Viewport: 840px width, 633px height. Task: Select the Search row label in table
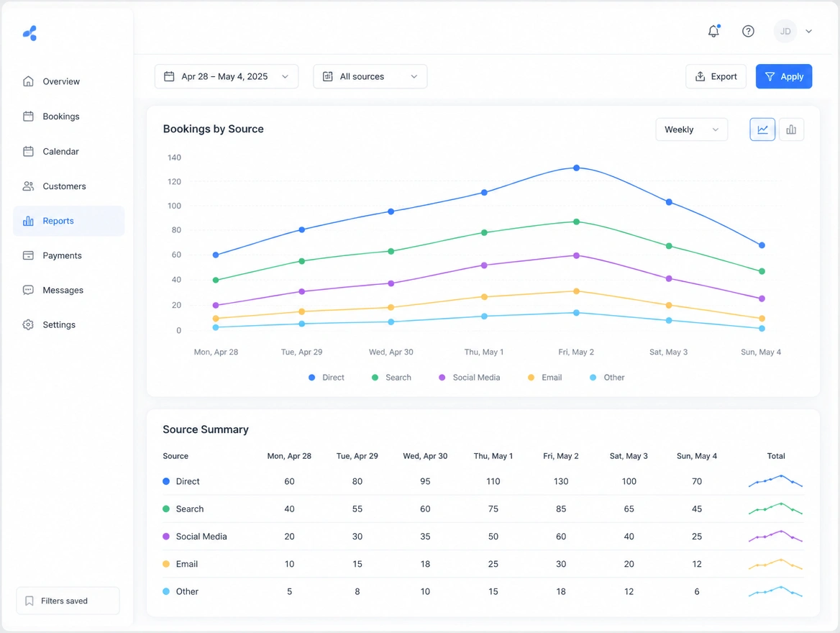[x=190, y=509]
